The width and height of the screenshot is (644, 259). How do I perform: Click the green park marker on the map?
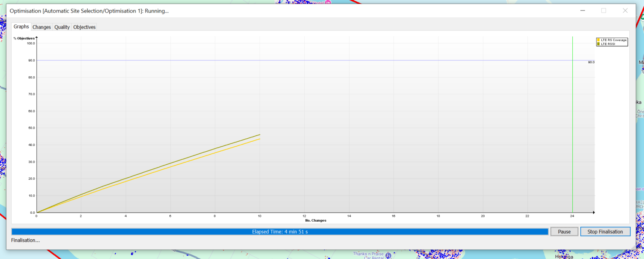(642, 18)
